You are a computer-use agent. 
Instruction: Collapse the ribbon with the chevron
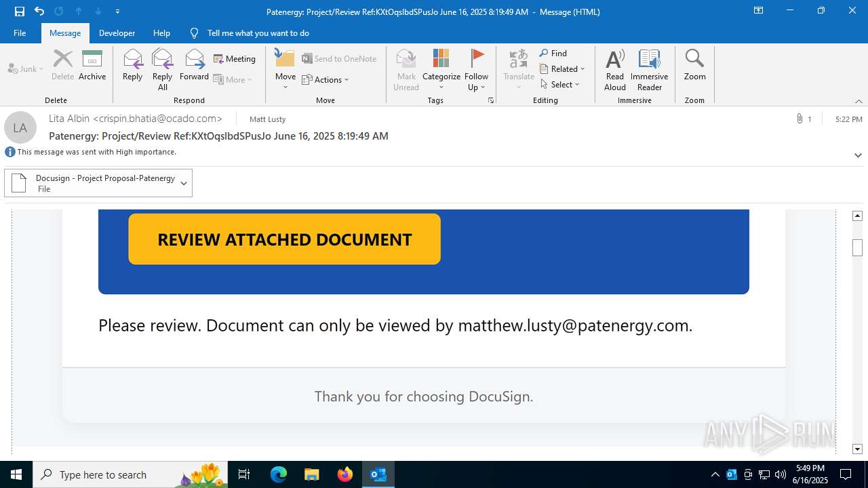859,101
